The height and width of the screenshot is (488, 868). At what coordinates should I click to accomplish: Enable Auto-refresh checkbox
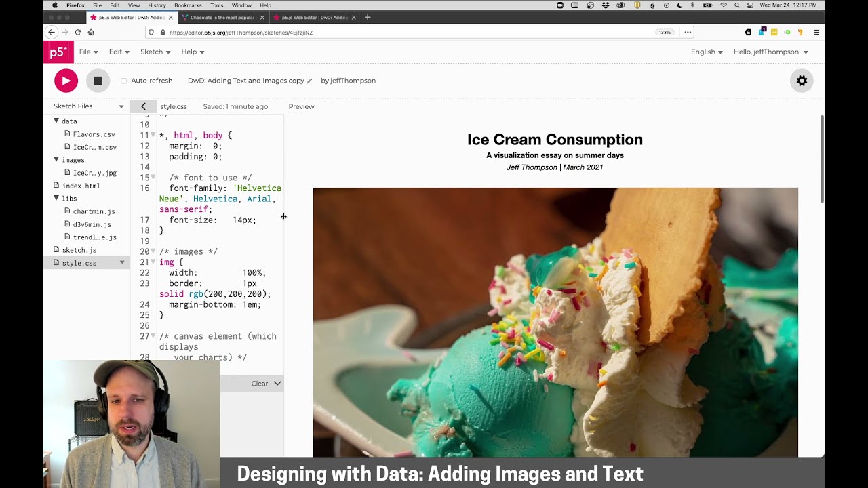point(123,81)
